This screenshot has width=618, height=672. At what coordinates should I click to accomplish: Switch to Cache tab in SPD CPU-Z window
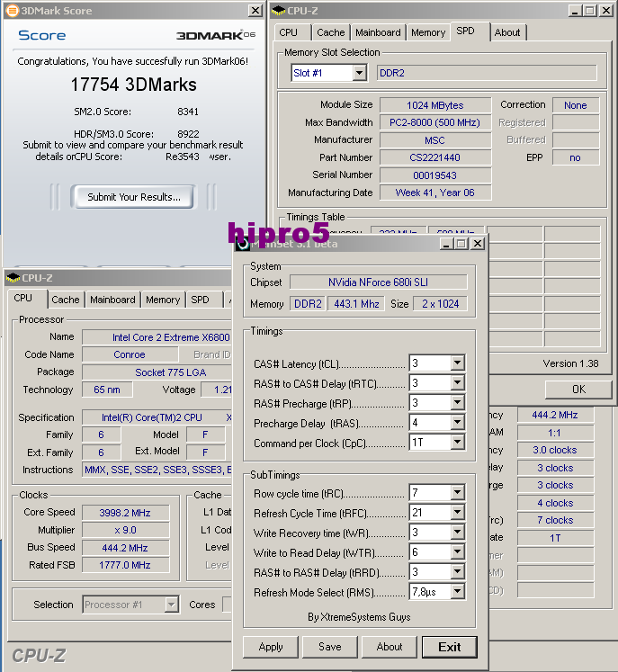click(330, 32)
